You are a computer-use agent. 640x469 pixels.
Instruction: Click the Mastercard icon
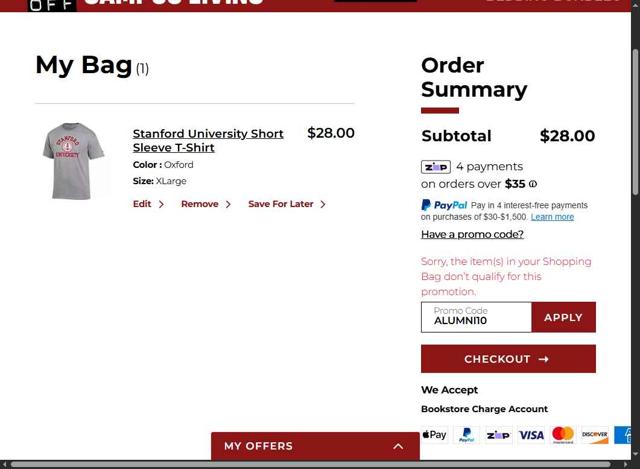[x=563, y=435]
